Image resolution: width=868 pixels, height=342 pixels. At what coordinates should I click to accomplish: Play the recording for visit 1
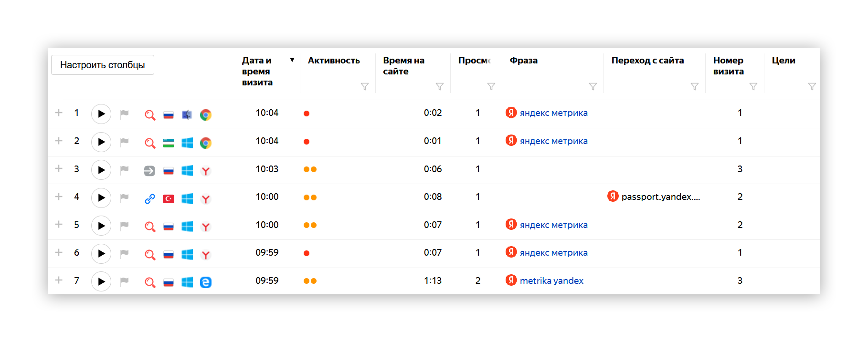tap(101, 114)
